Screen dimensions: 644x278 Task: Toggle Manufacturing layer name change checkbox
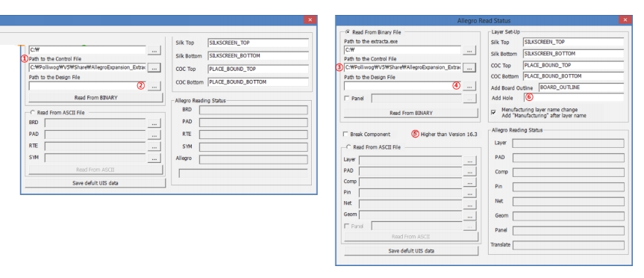coord(493,112)
